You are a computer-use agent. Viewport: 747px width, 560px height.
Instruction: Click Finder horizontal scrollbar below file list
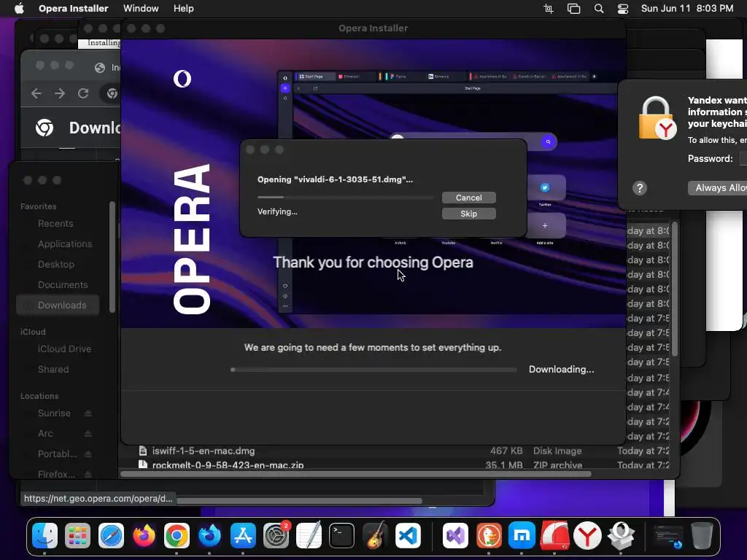(x=356, y=474)
